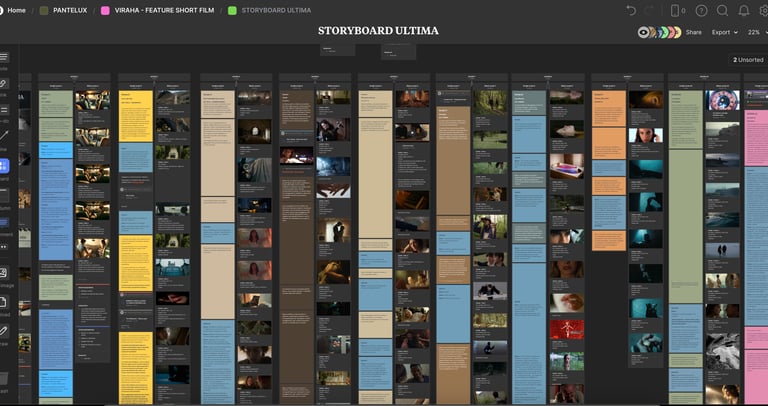Open the mobile device icon with count 0

click(x=678, y=10)
